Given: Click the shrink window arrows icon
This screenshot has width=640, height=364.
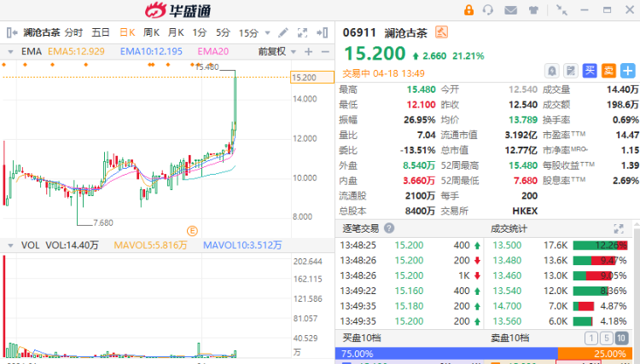Looking at the screenshot, I should pos(561,9).
